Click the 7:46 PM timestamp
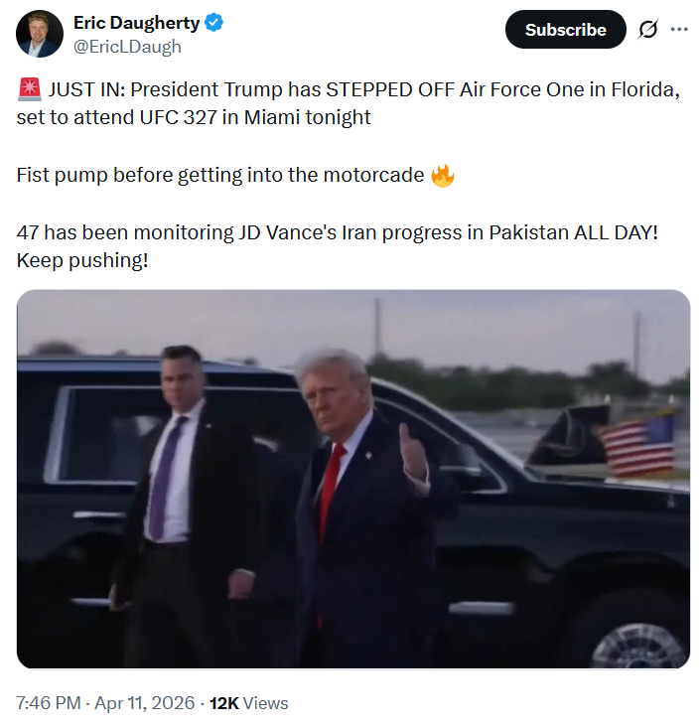The width and height of the screenshot is (700, 728). click(49, 703)
